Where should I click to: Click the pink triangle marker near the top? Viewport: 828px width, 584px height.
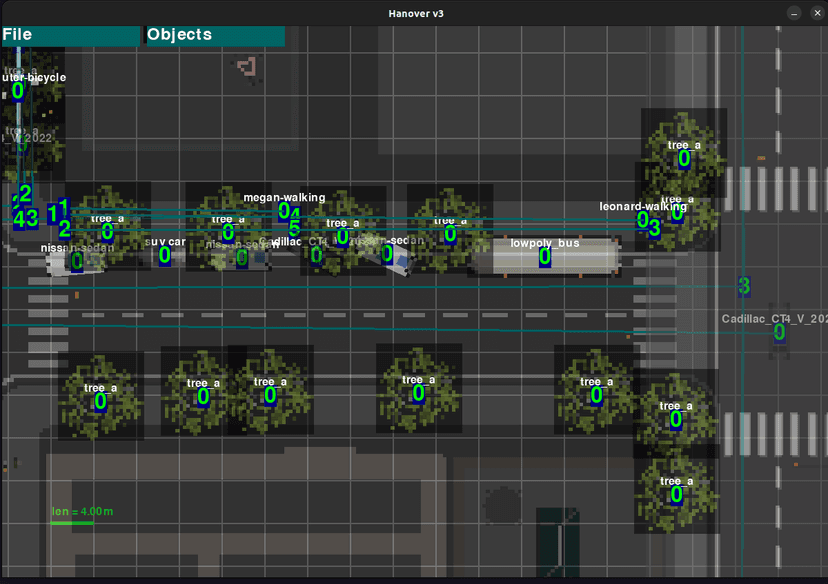[247, 67]
